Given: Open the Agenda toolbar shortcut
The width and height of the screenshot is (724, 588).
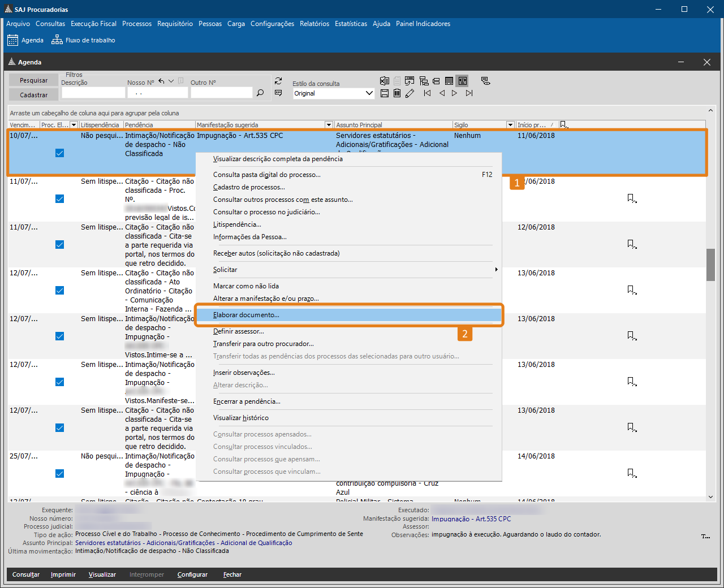Looking at the screenshot, I should point(25,40).
